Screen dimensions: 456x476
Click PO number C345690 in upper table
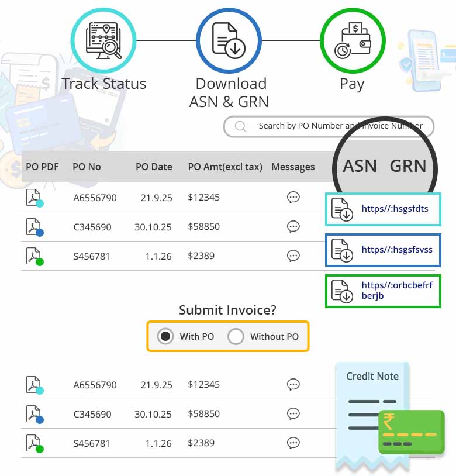(x=92, y=227)
